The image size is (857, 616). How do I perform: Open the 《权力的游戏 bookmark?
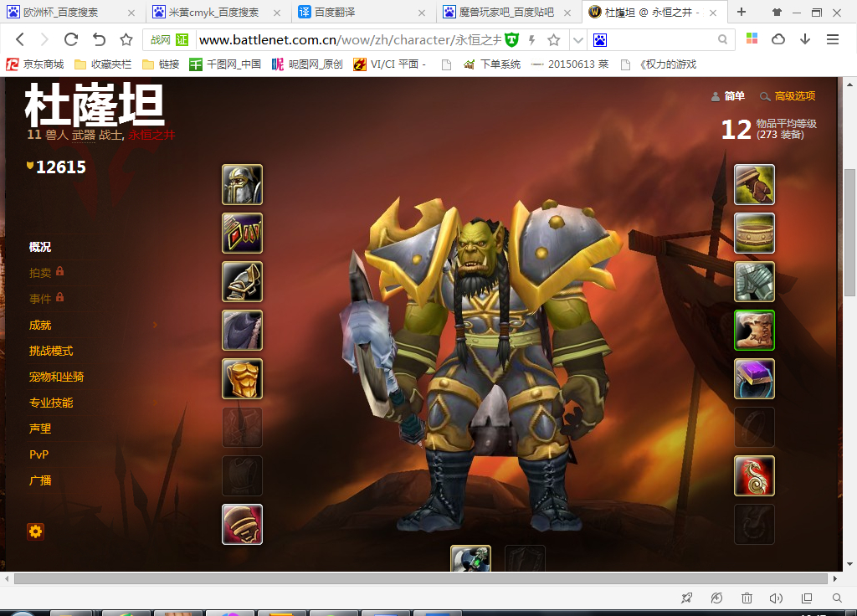point(659,64)
